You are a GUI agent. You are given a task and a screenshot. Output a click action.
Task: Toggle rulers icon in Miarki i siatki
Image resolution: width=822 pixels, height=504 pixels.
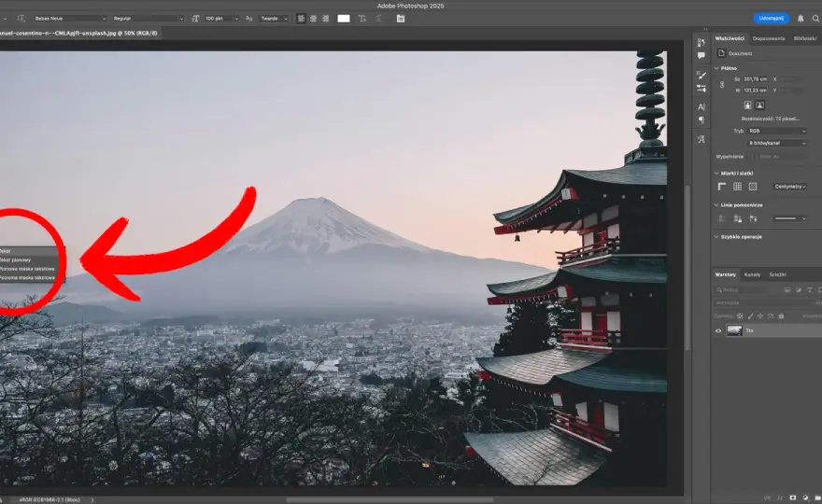(722, 187)
